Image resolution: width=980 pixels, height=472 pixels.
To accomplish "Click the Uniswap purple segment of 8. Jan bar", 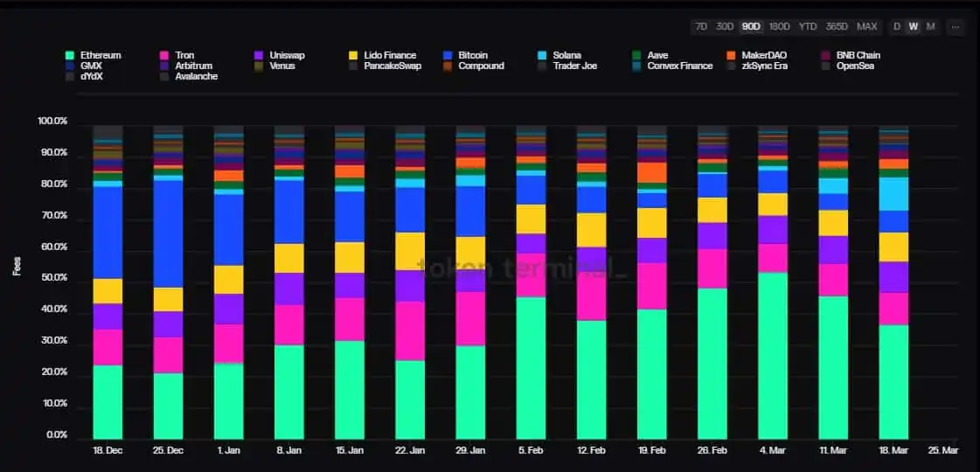I will [289, 288].
